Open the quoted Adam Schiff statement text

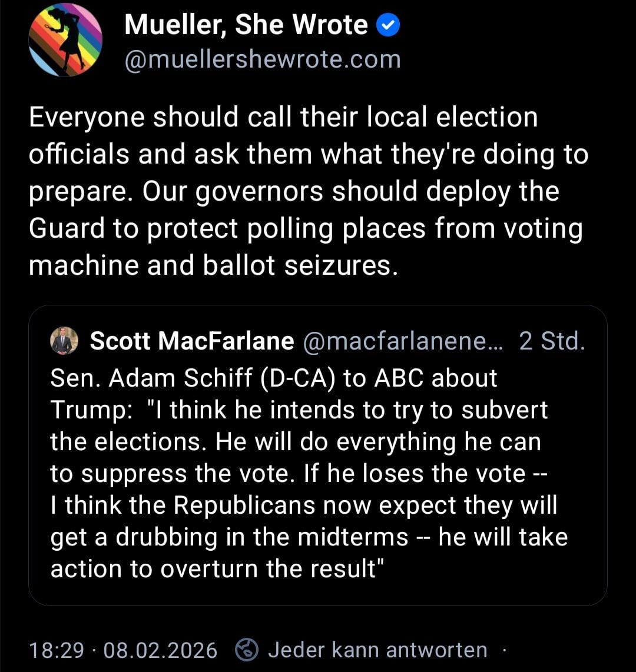[306, 474]
